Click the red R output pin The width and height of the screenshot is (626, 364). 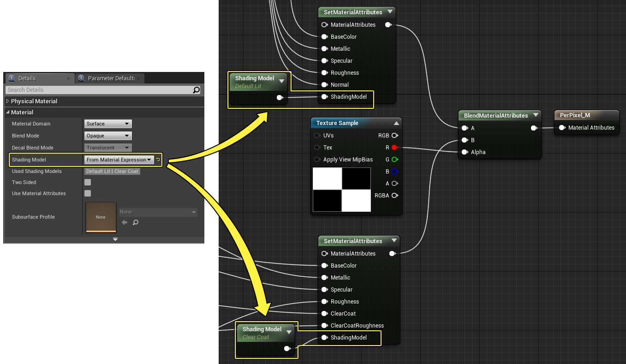pos(394,148)
